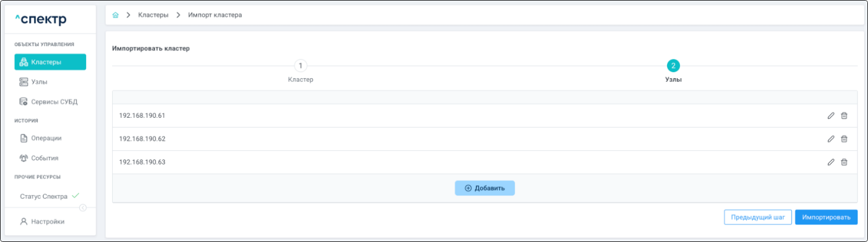Edit node 192.168.190.62 with pencil icon

click(x=831, y=139)
